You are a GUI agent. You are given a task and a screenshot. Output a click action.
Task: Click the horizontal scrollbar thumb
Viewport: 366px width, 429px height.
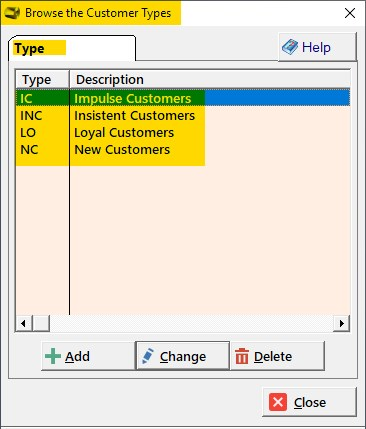pyautogui.click(x=41, y=323)
